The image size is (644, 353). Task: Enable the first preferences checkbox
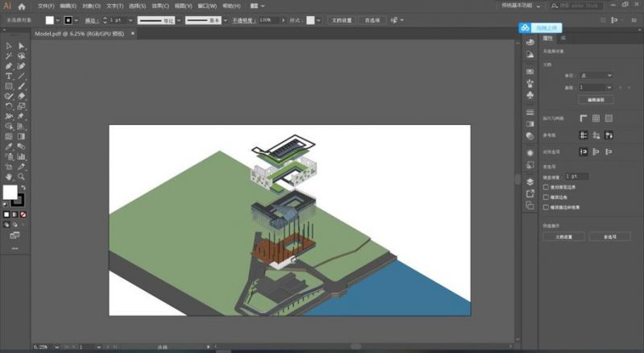[546, 187]
